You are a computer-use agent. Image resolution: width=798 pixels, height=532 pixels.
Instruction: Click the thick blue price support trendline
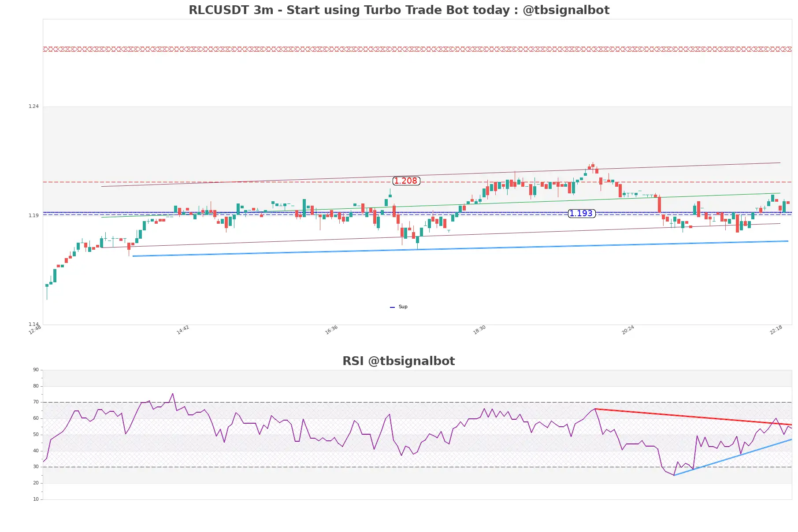460,248
